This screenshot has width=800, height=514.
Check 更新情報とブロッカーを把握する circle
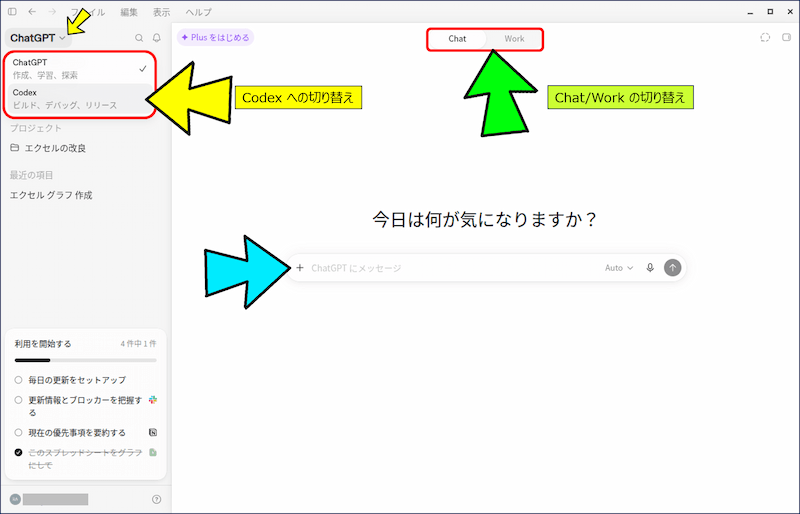click(18, 400)
